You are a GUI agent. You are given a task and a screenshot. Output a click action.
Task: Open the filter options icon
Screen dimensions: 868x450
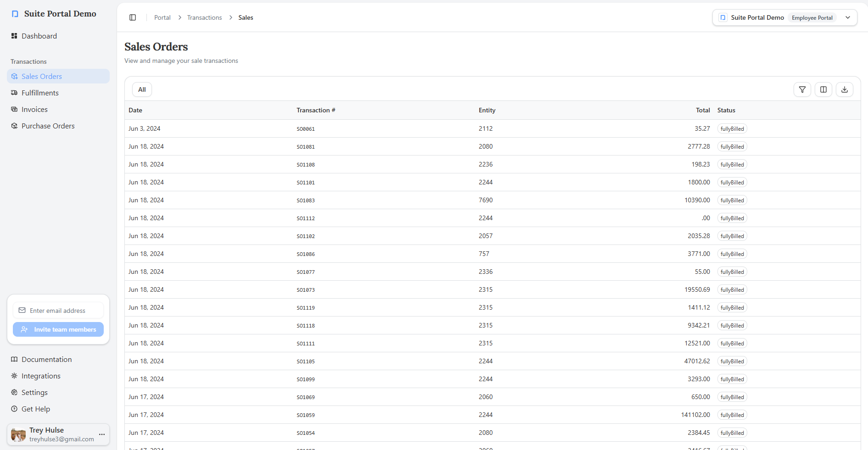click(x=802, y=89)
